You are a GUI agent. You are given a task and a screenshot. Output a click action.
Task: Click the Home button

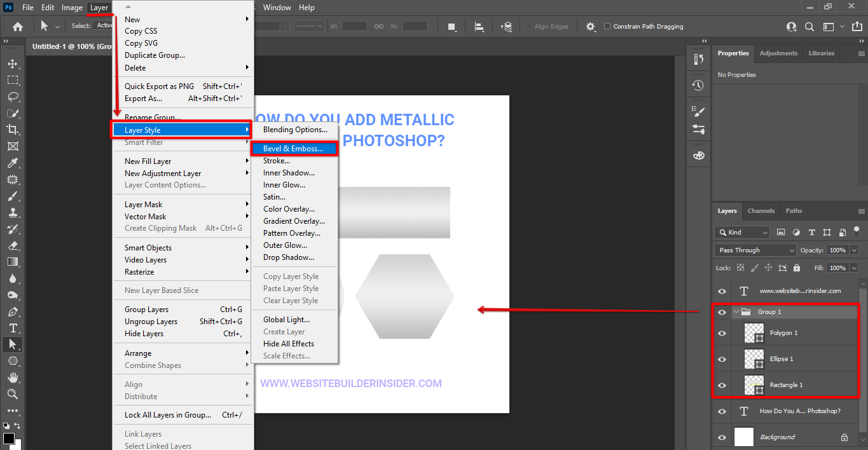tap(17, 27)
